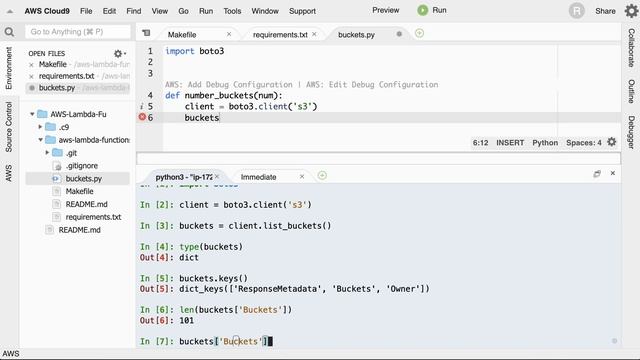This screenshot has height=360, width=640.
Task: Open the AWS side panel
Action: 9,173
